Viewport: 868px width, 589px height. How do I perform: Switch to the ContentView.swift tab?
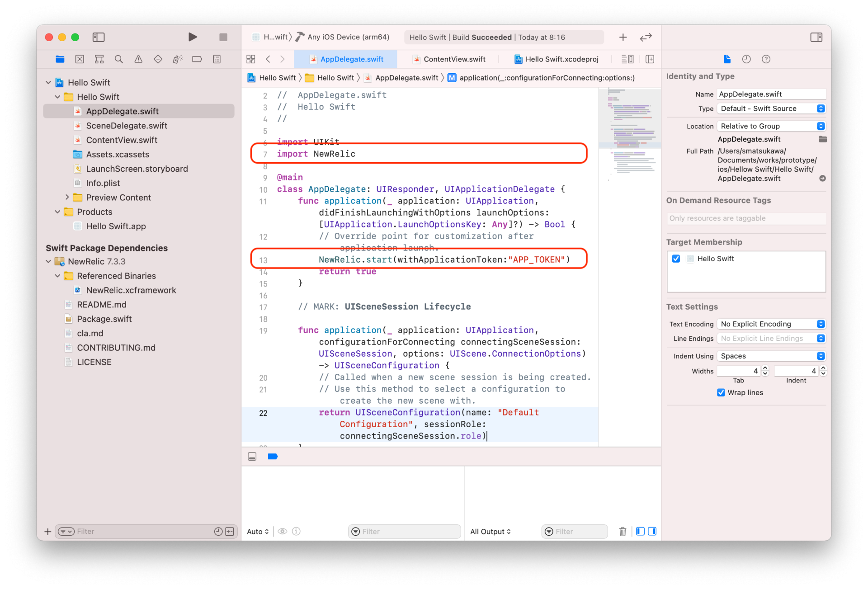pyautogui.click(x=453, y=59)
